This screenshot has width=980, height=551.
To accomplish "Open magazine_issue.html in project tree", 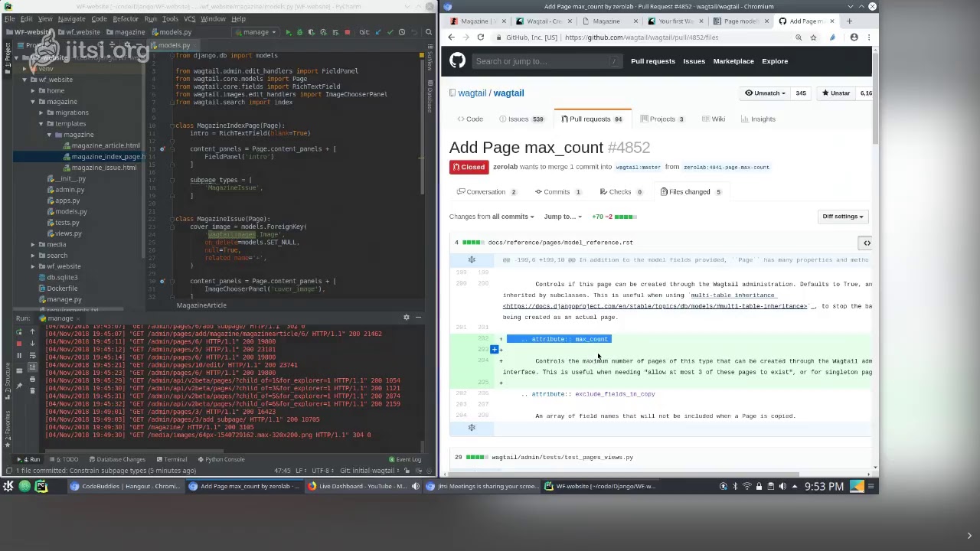I will click(103, 168).
